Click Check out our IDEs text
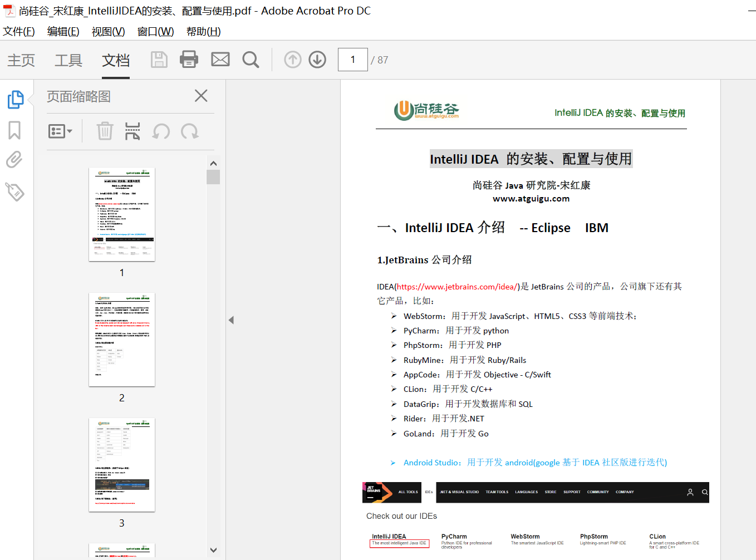The height and width of the screenshot is (560, 756). pos(401,516)
